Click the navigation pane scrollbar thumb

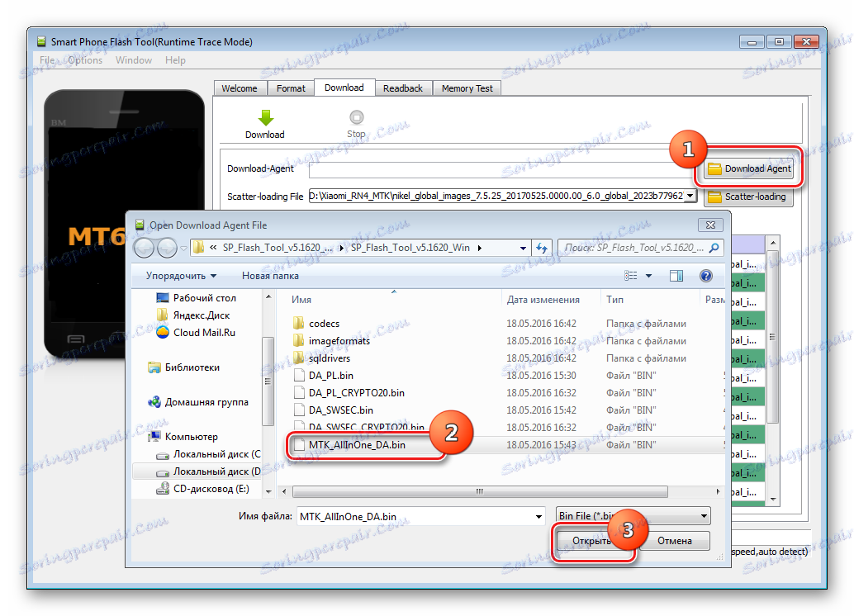click(268, 381)
